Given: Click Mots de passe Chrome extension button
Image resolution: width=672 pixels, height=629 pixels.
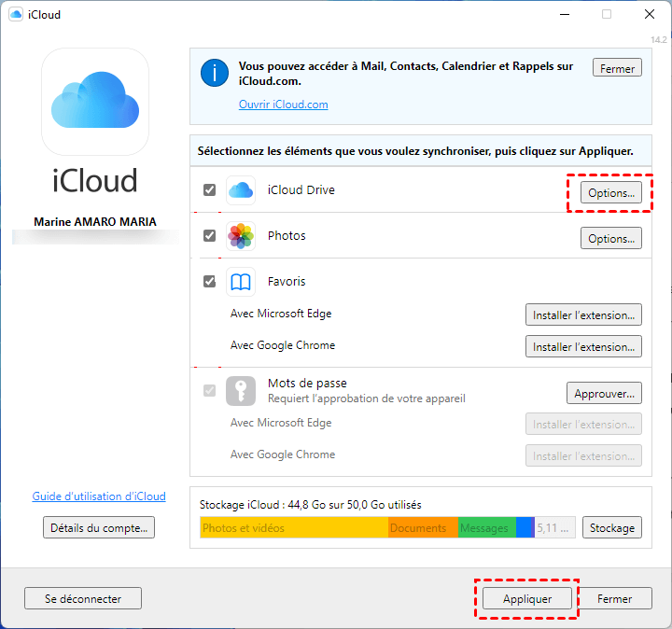Looking at the screenshot, I should (x=583, y=456).
